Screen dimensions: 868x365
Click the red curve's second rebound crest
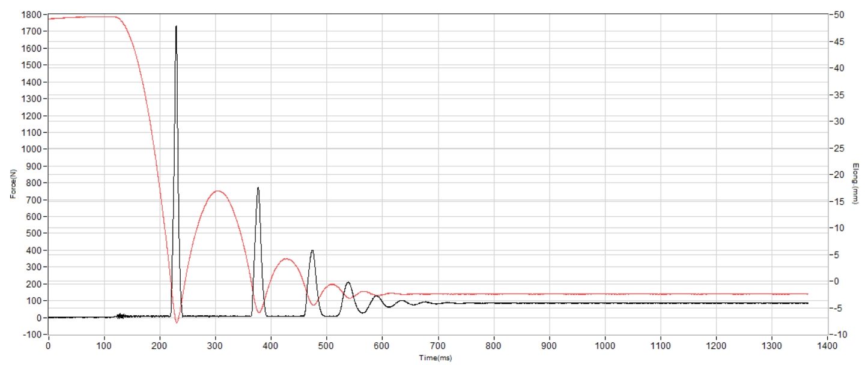[x=287, y=259]
